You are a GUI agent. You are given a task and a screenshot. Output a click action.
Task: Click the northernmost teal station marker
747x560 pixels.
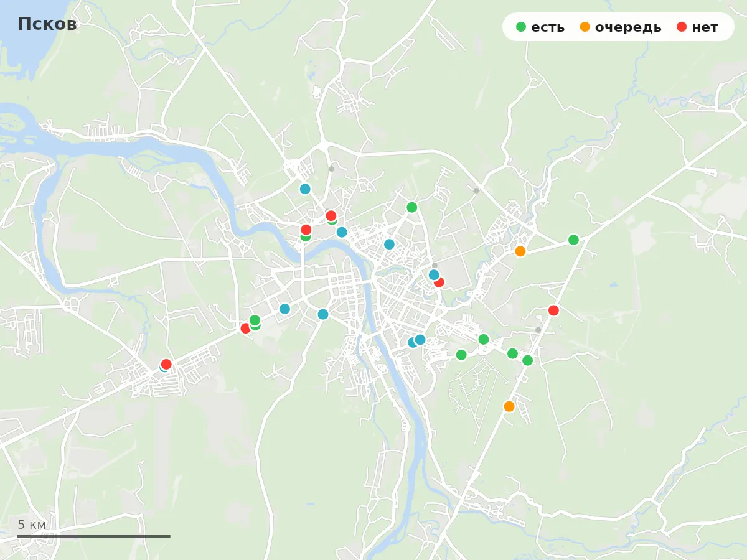coord(305,189)
